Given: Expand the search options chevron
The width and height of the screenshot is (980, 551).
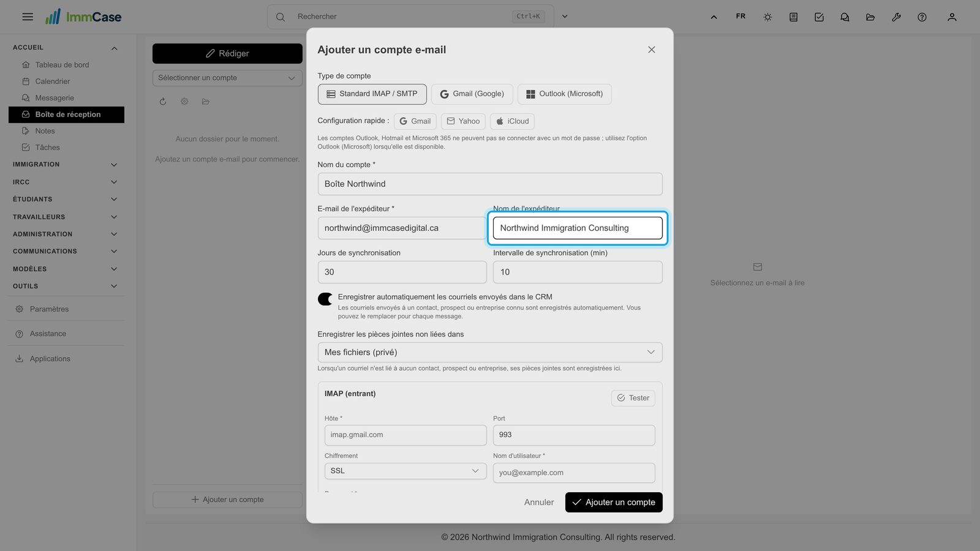Looking at the screenshot, I should pos(565,17).
